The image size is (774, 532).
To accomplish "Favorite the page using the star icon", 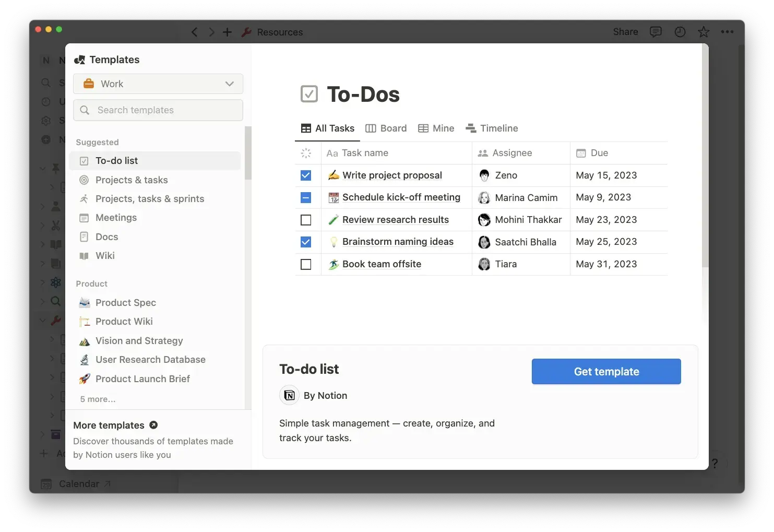I will pos(704,32).
